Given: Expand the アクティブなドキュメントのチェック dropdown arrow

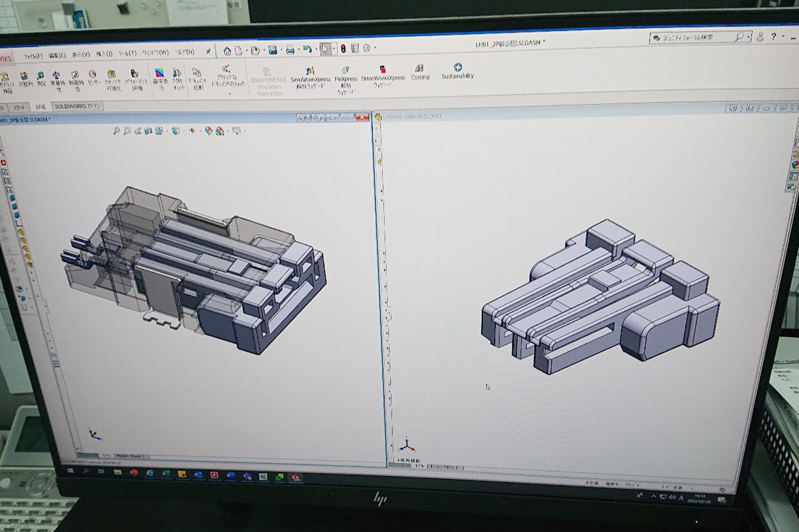Looking at the screenshot, I should click(229, 94).
